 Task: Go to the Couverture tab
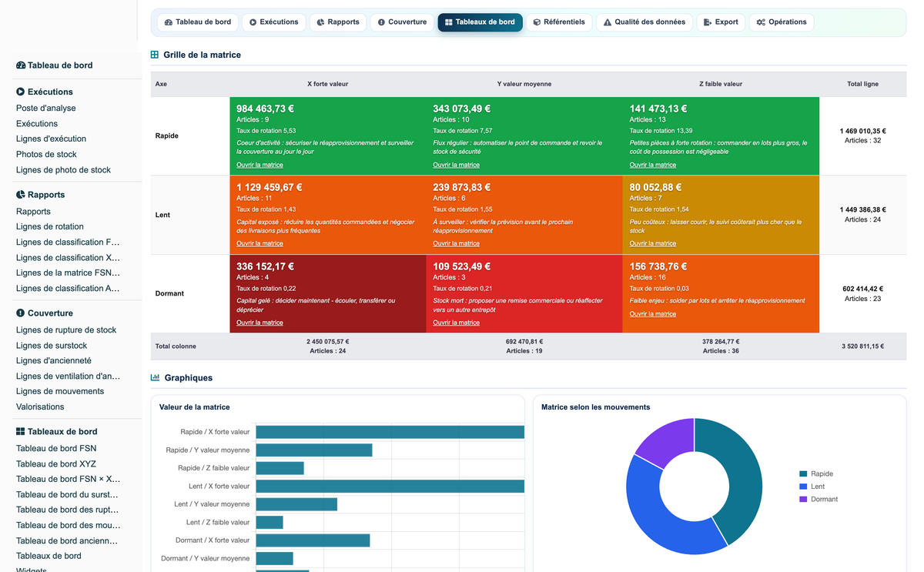pos(402,22)
